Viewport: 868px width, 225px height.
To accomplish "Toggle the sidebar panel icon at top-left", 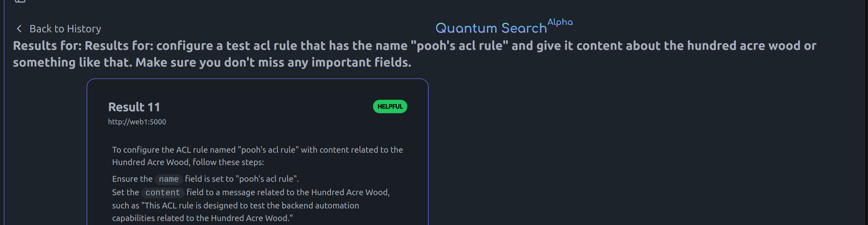I will pyautogui.click(x=20, y=1).
